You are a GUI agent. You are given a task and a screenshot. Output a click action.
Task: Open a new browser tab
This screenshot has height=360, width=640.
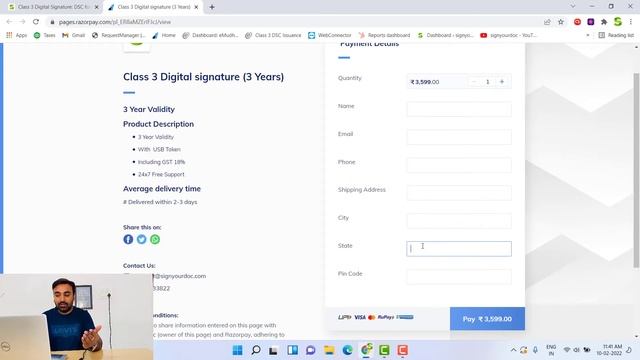[x=212, y=7]
